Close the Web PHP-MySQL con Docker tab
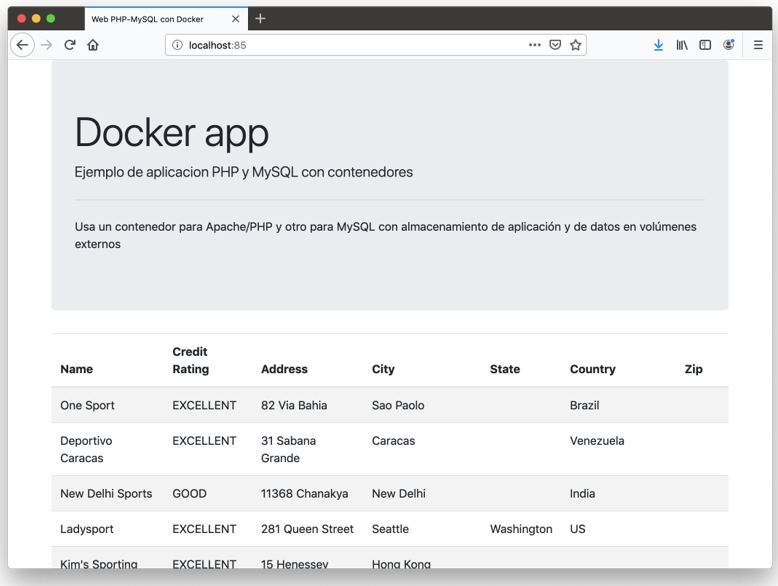Image resolution: width=778 pixels, height=586 pixels. pyautogui.click(x=236, y=19)
